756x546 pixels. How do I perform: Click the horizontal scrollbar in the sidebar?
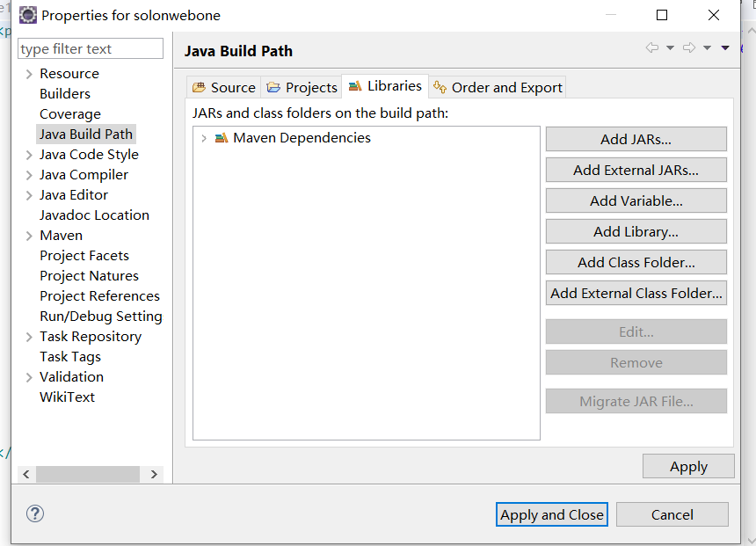[x=88, y=474]
